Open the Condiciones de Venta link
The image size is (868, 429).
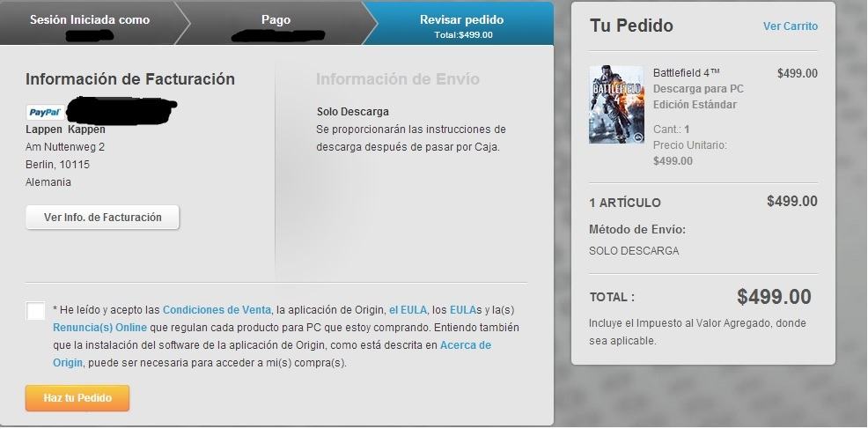[217, 310]
